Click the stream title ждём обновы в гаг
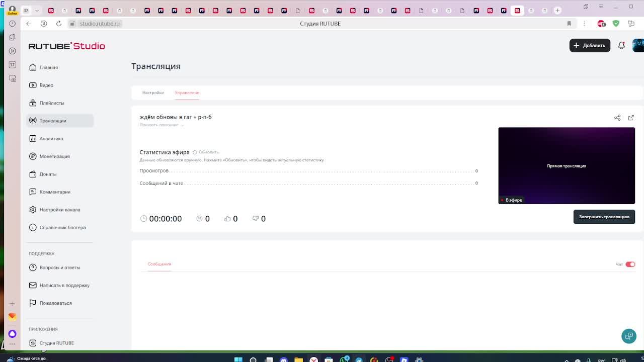Image resolution: width=644 pixels, height=362 pixels. 176,117
